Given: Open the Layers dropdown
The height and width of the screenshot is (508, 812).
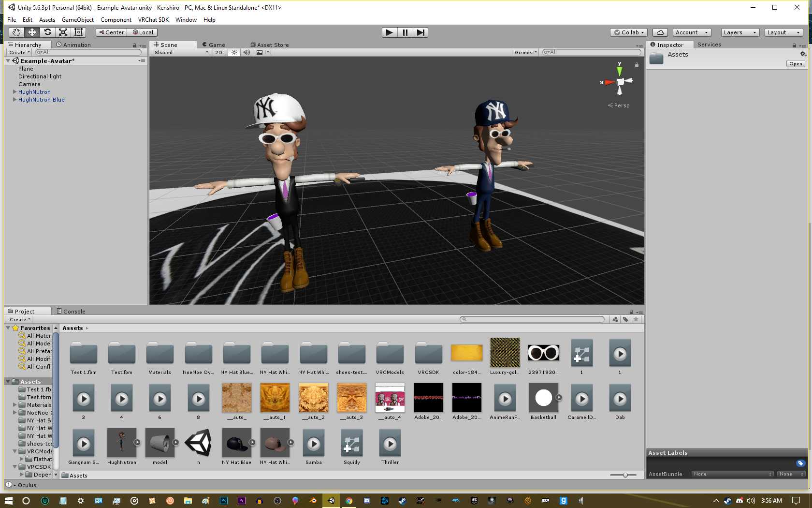Looking at the screenshot, I should click(x=739, y=32).
